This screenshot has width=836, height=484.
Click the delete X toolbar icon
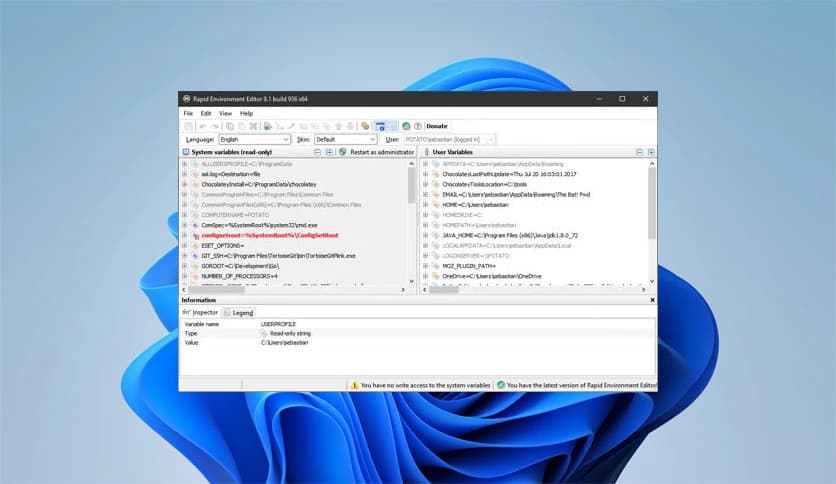[253, 126]
